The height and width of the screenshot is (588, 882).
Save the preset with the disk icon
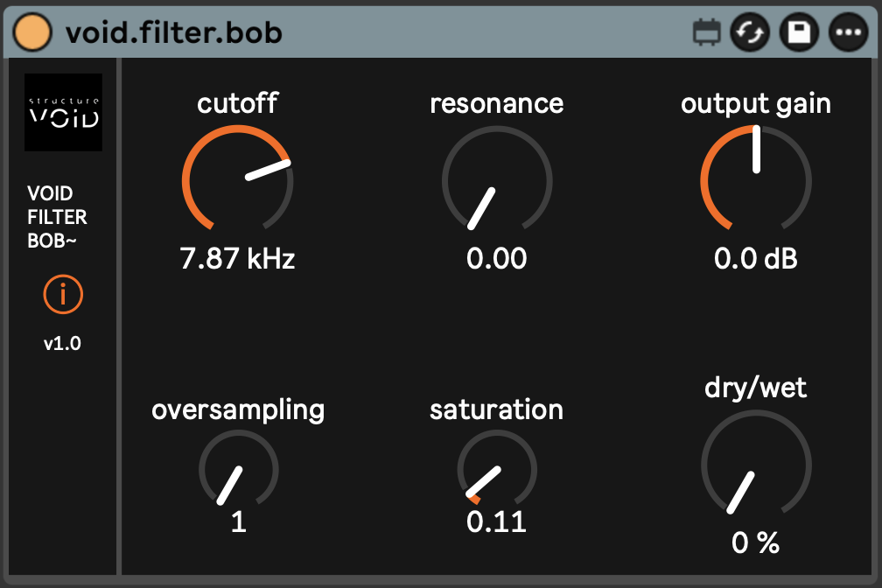pyautogui.click(x=799, y=33)
